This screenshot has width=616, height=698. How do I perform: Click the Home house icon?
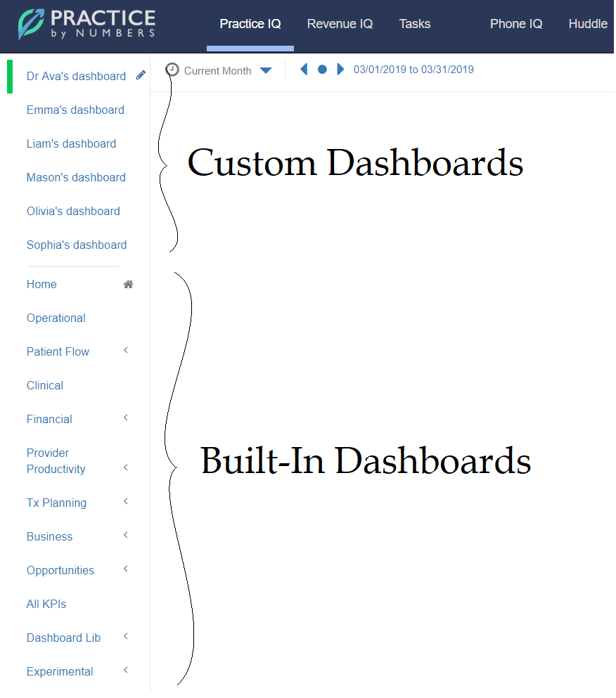click(129, 285)
